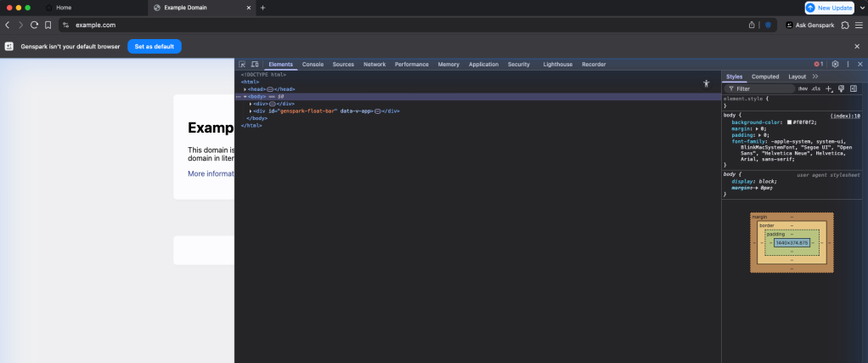The height and width of the screenshot is (363, 868).
Task: Select the Styles sidebar tab
Action: point(734,77)
